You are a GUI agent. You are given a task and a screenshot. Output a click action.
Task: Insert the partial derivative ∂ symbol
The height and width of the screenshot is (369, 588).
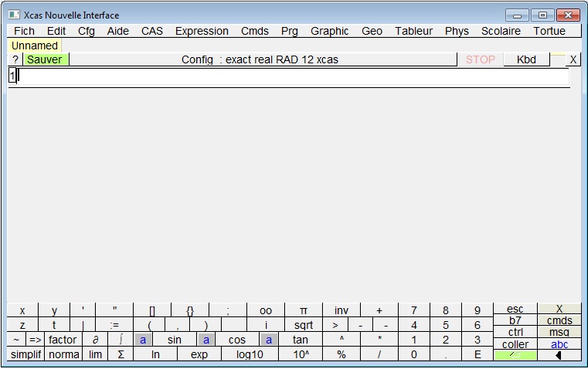click(95, 340)
